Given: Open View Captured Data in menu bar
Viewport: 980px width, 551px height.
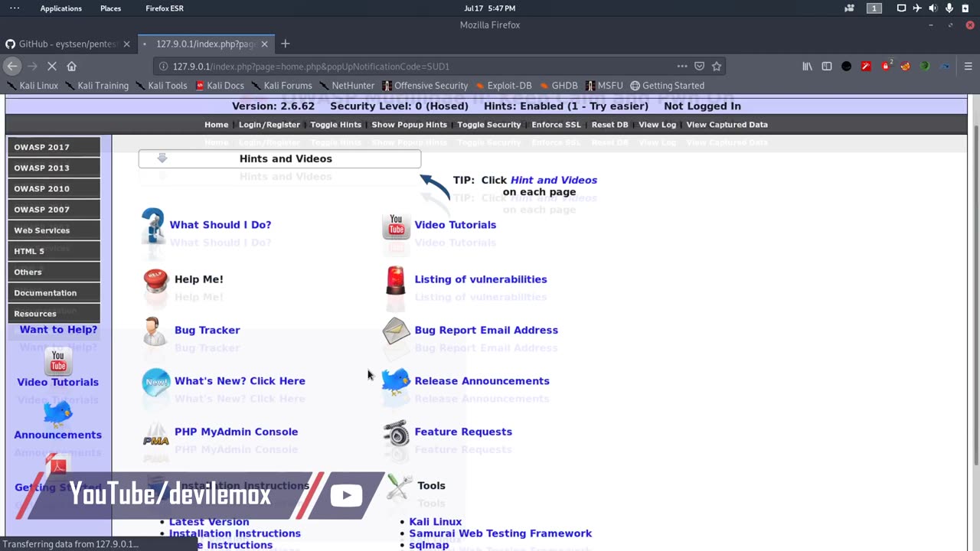Looking at the screenshot, I should click(727, 125).
